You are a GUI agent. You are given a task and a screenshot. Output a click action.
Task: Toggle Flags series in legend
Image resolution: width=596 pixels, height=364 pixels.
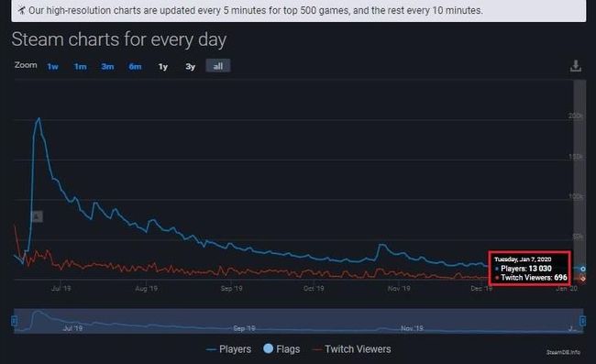click(x=281, y=348)
